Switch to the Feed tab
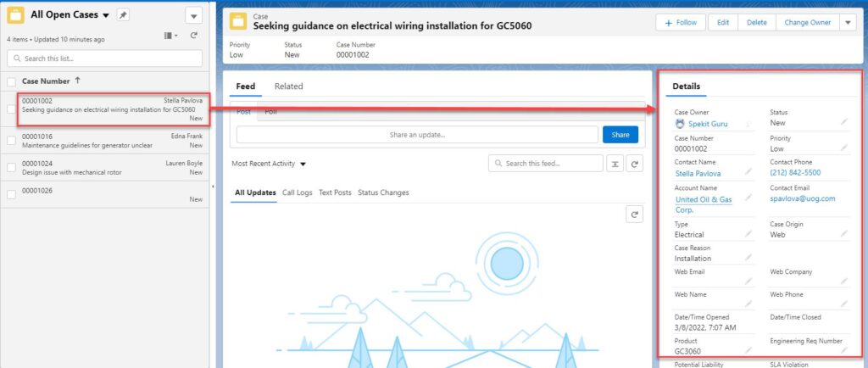The image size is (868, 368). tap(245, 86)
